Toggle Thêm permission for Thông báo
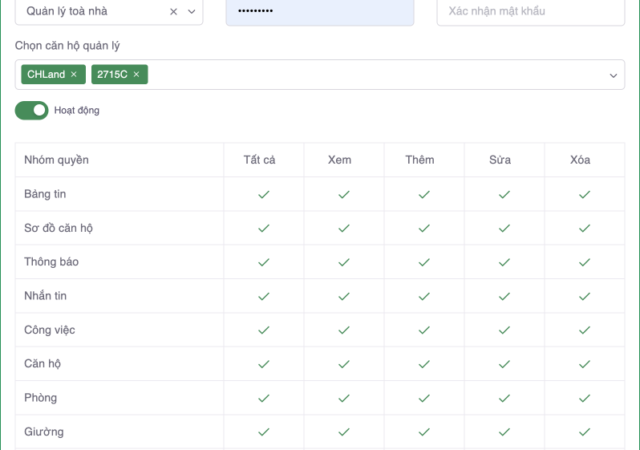 coord(424,263)
